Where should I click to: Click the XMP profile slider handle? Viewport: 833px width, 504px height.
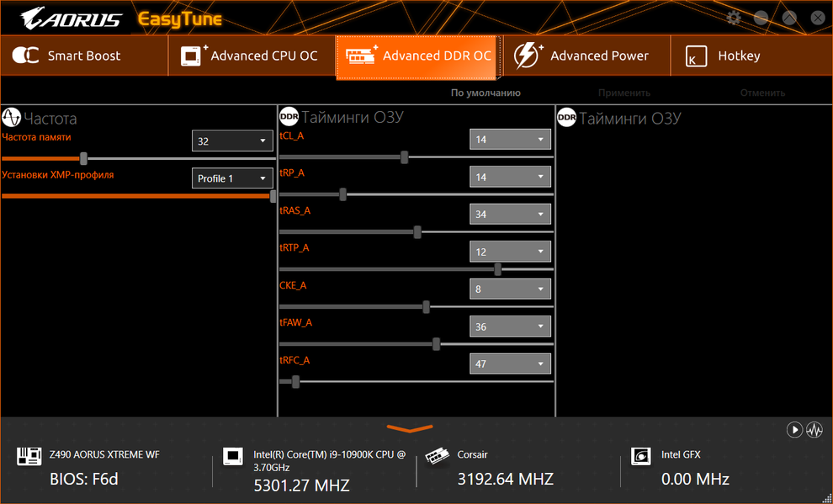click(x=273, y=196)
